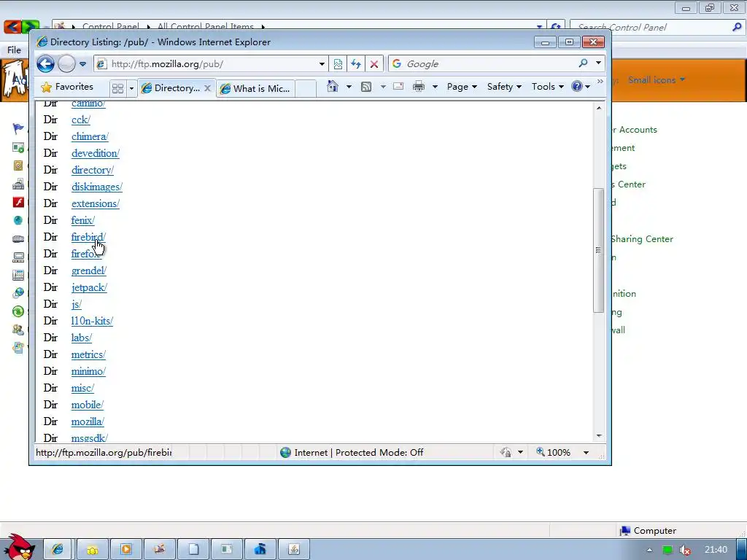The height and width of the screenshot is (560, 747).
Task: Click the Read Mail envelope icon
Action: click(398, 86)
